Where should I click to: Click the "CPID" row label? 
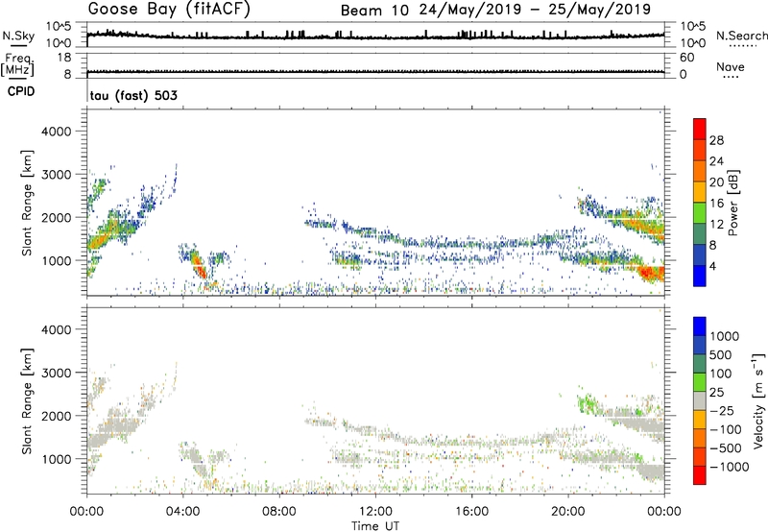(21, 91)
